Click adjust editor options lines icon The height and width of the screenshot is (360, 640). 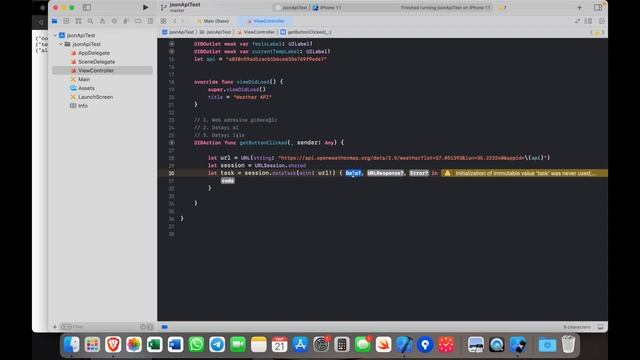pyautogui.click(x=588, y=21)
